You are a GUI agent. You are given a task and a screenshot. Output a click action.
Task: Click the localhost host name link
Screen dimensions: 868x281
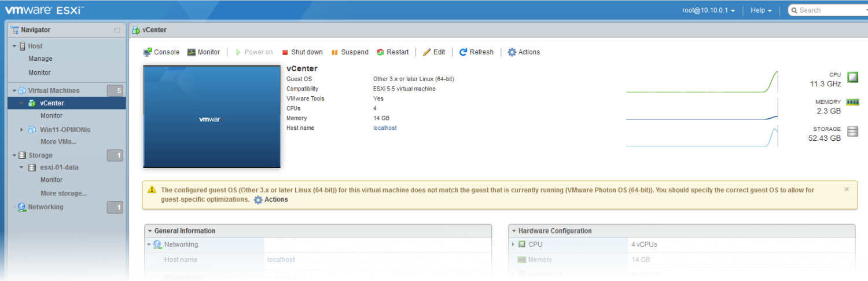click(385, 128)
